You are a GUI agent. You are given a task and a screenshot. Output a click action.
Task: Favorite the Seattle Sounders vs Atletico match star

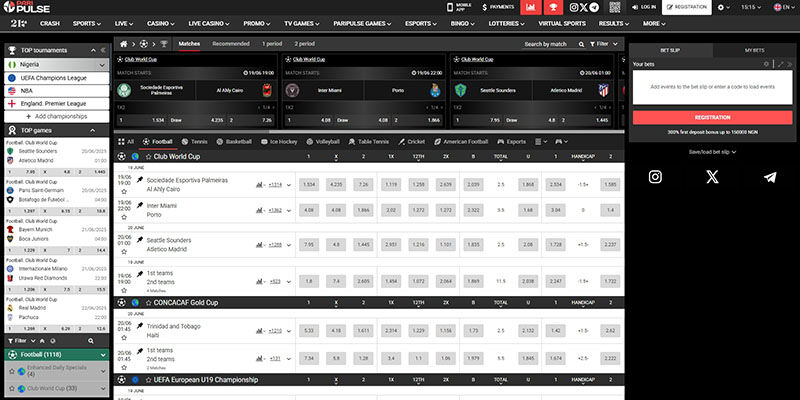(x=123, y=252)
